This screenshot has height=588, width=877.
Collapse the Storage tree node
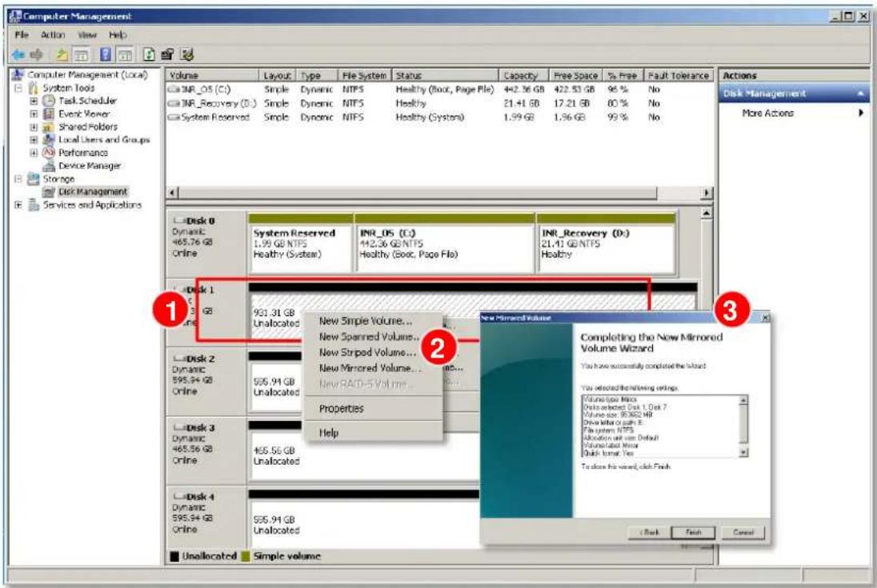18,179
